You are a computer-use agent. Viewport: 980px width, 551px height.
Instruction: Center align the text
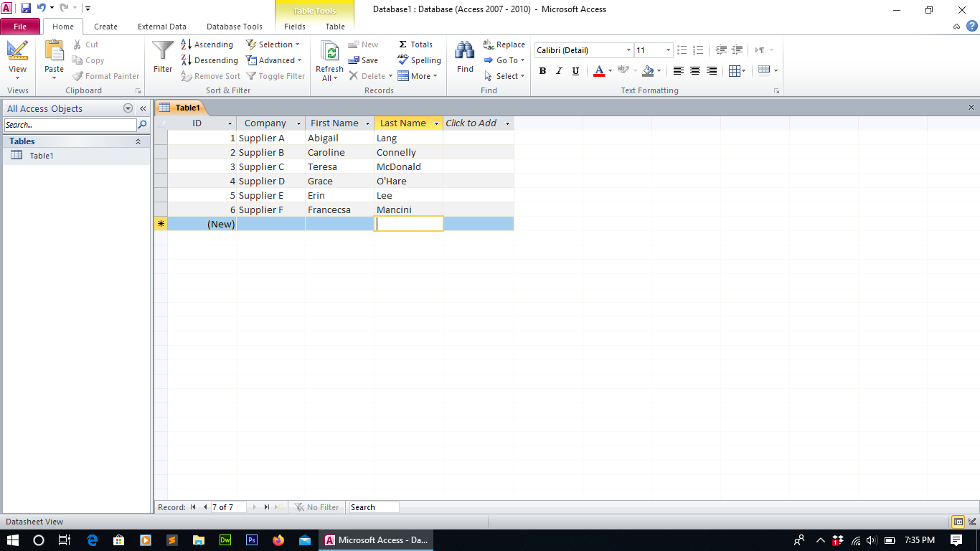pos(695,71)
